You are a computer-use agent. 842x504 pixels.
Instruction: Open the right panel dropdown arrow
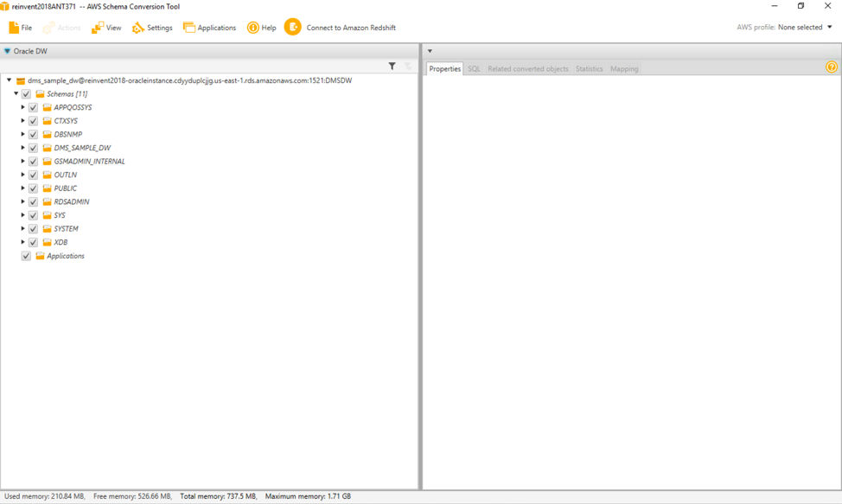pyautogui.click(x=430, y=51)
